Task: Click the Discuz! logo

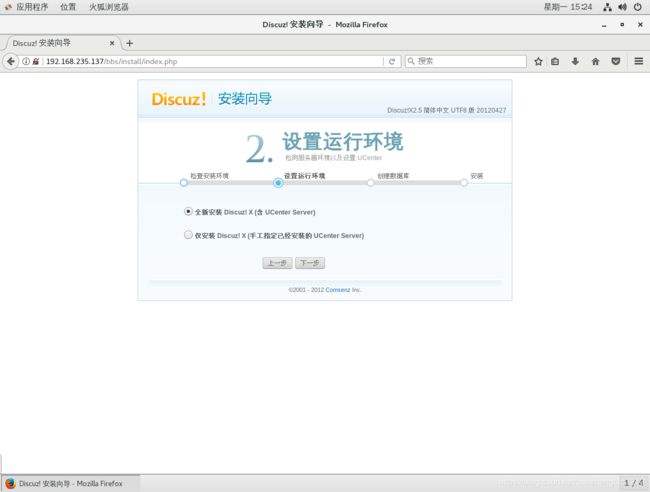Action: pyautogui.click(x=179, y=99)
